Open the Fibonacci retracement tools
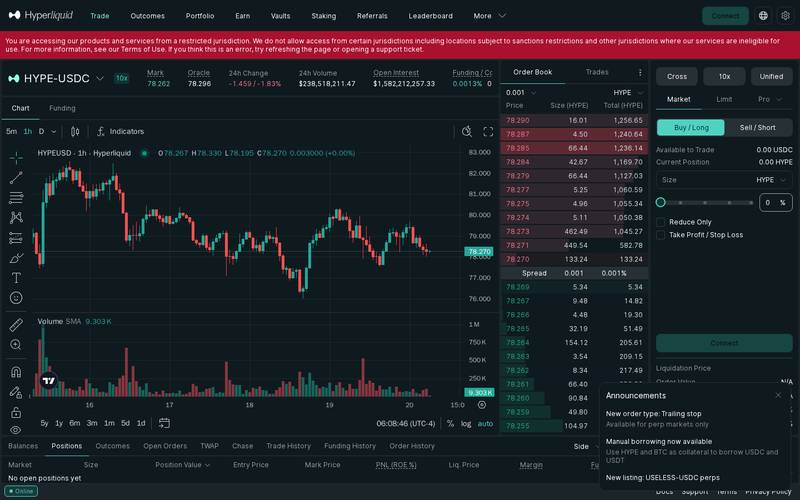 pyautogui.click(x=16, y=197)
